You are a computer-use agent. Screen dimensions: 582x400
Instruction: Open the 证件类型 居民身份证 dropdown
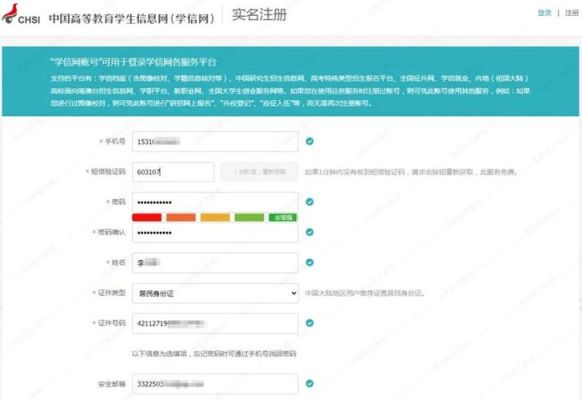point(215,293)
